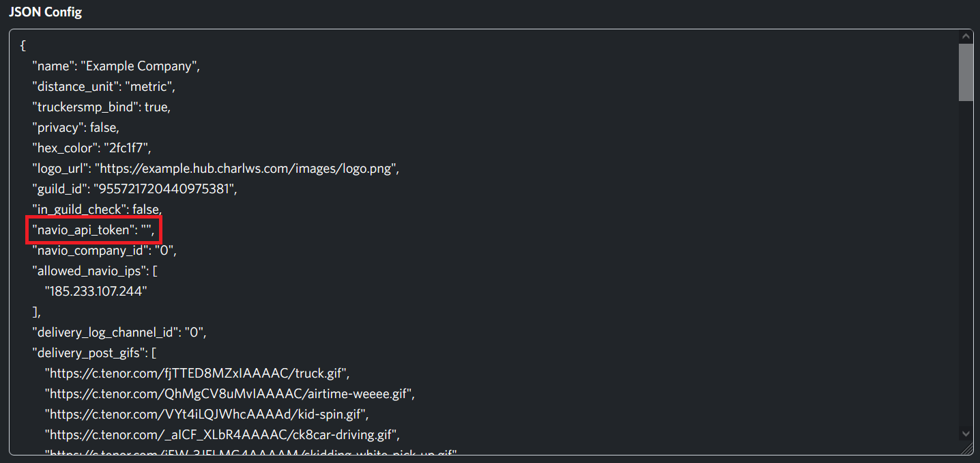980x463 pixels.
Task: Click the kid-spin.gif tenor URL
Action: [206, 415]
